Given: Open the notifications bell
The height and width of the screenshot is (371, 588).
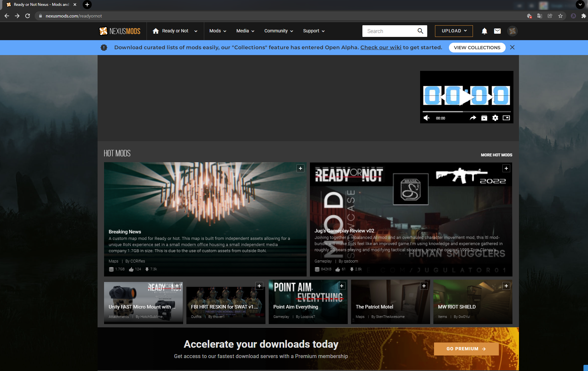Looking at the screenshot, I should coord(484,31).
